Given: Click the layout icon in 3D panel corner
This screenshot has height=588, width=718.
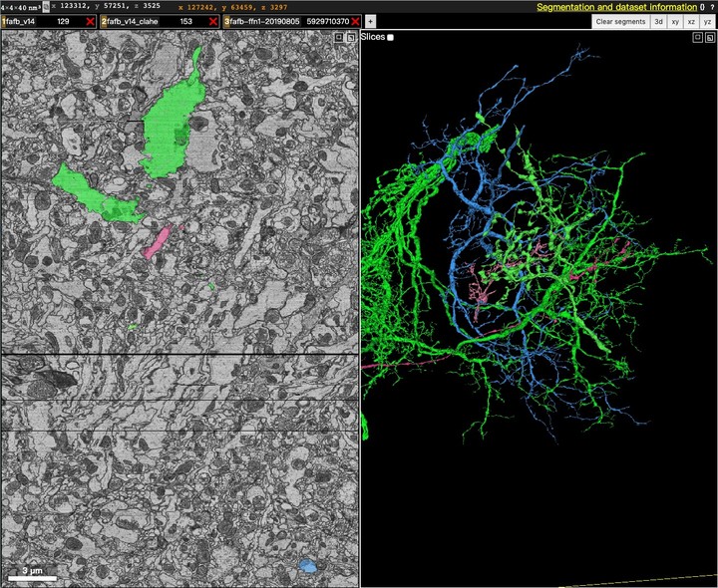Looking at the screenshot, I should coord(709,38).
